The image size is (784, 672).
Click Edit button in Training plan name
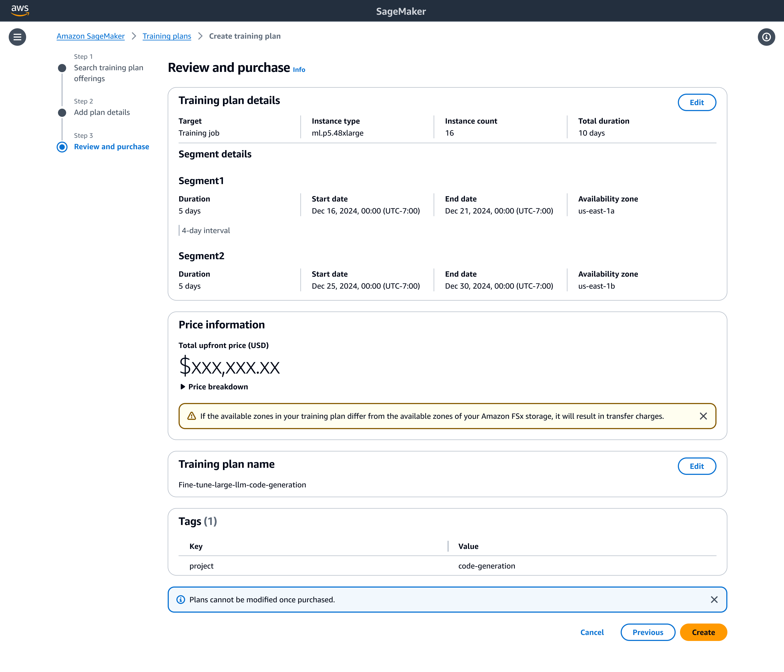[x=697, y=466]
